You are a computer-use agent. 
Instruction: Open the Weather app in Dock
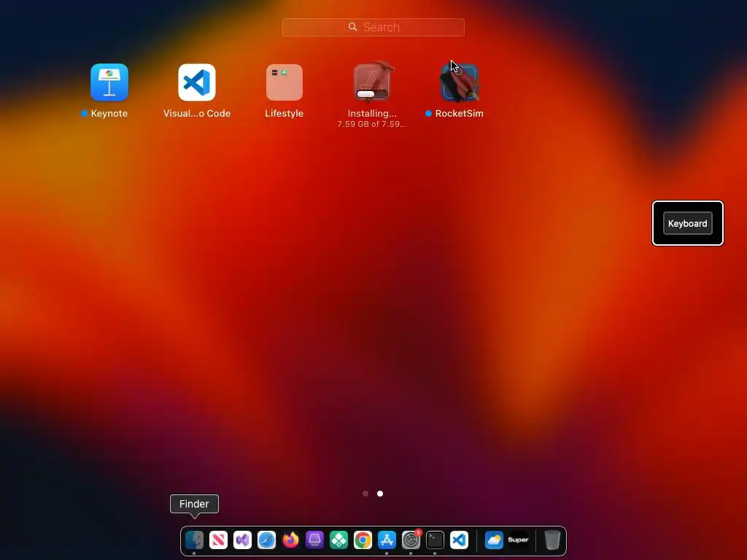[494, 540]
